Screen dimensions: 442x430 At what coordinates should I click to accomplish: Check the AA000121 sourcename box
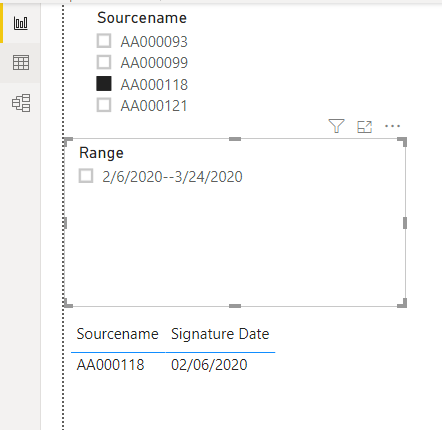(104, 105)
